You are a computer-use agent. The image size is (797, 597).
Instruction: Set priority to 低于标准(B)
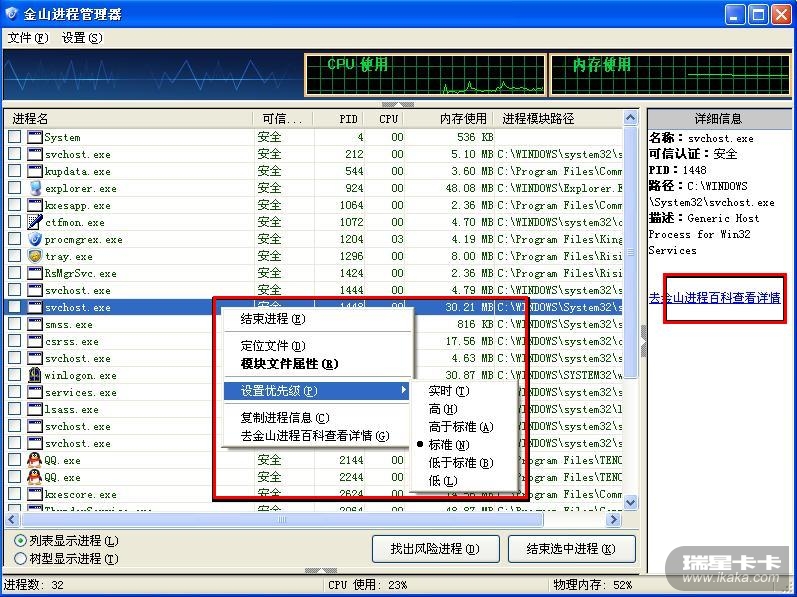click(464, 463)
